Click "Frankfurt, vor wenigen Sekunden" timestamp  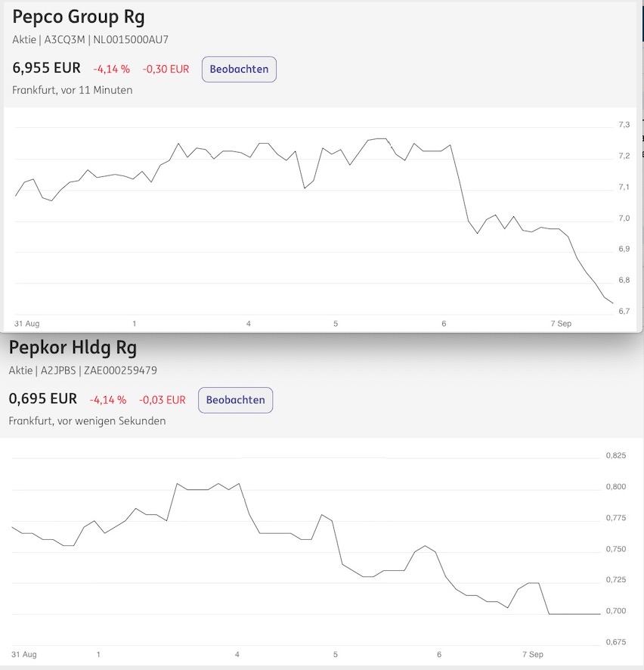point(87,420)
